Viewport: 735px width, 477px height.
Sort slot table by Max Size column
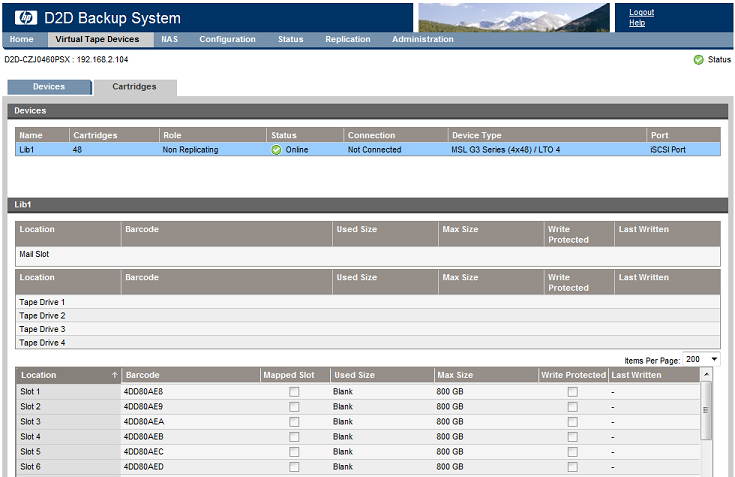pos(487,375)
